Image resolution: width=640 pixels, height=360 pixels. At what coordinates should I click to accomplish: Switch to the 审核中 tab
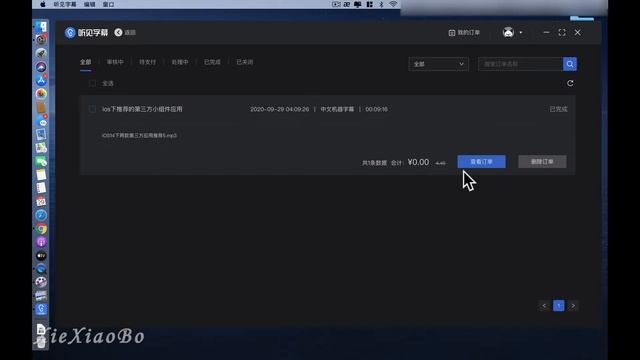[115, 62]
